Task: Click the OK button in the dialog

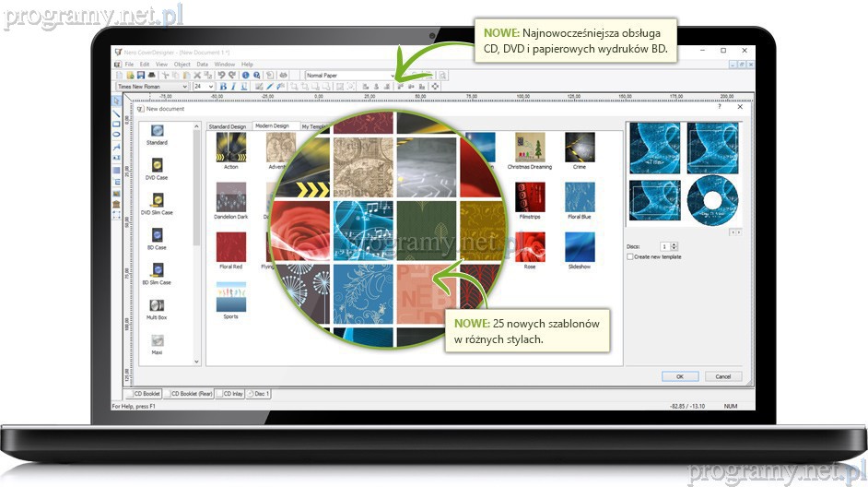Action: (x=679, y=376)
